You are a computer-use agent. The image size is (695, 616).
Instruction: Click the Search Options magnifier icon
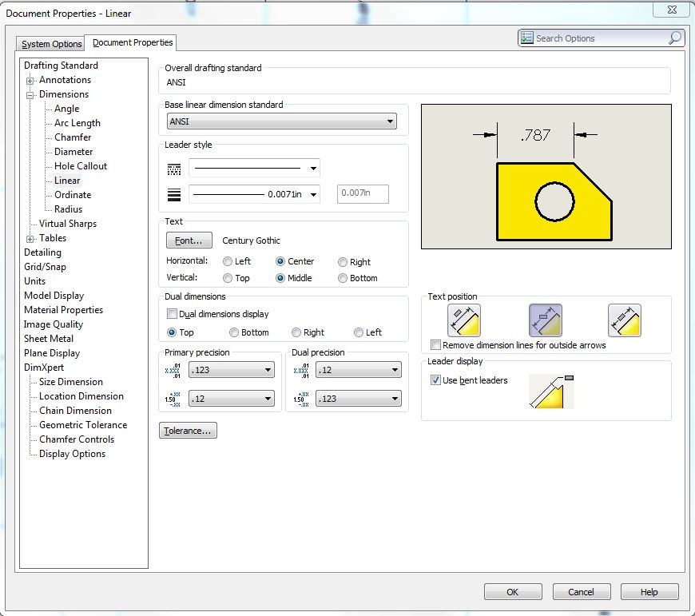(x=674, y=38)
